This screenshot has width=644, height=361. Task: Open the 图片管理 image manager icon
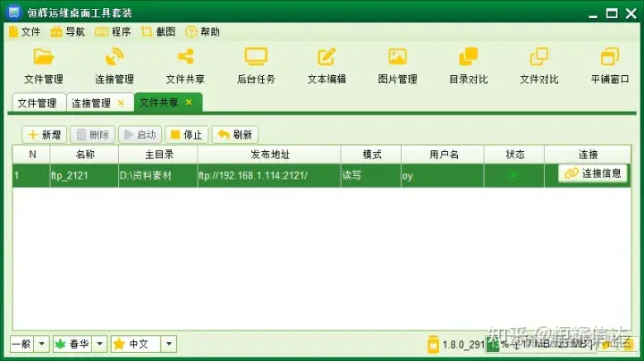(397, 57)
